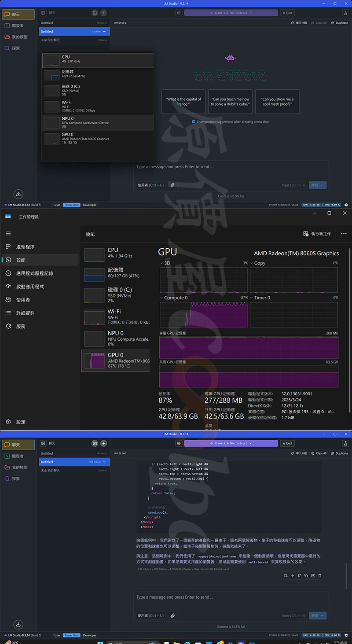Image resolution: width=352 pixels, height=644 pixels.
Task: Expand the Timer 0 graph dropdown
Action: coord(252,298)
